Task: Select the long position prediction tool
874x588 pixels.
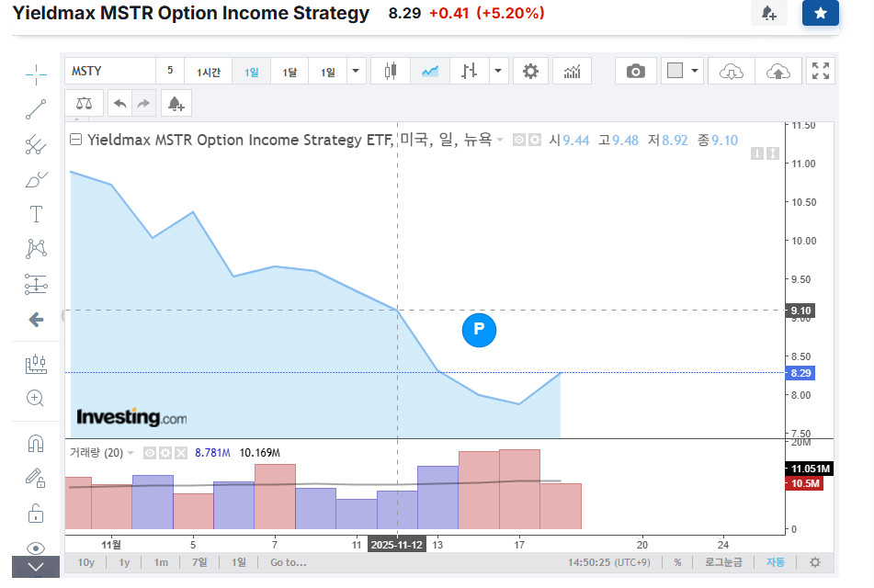Action: point(36,284)
